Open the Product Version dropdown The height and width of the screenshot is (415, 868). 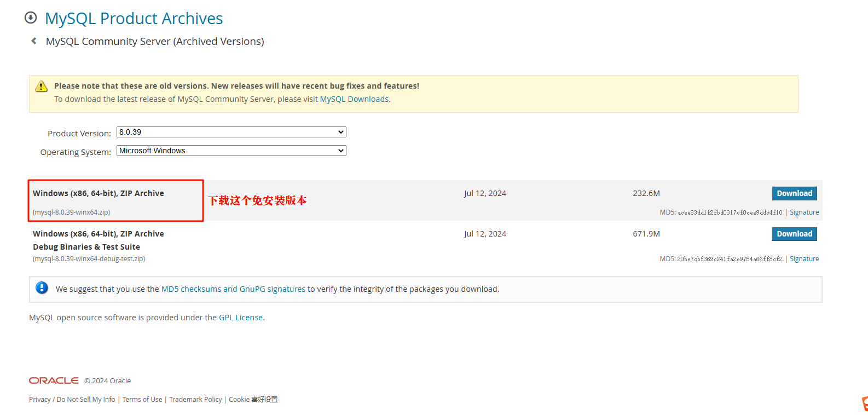point(232,132)
